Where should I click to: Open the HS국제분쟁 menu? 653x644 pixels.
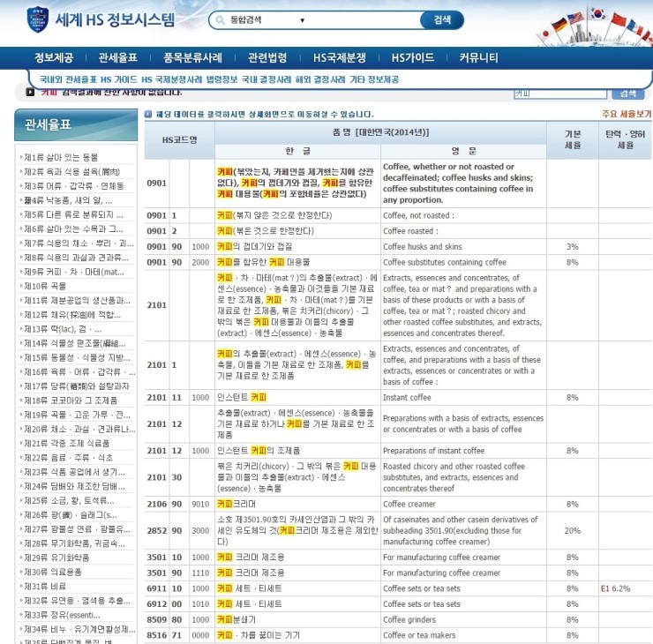[340, 58]
